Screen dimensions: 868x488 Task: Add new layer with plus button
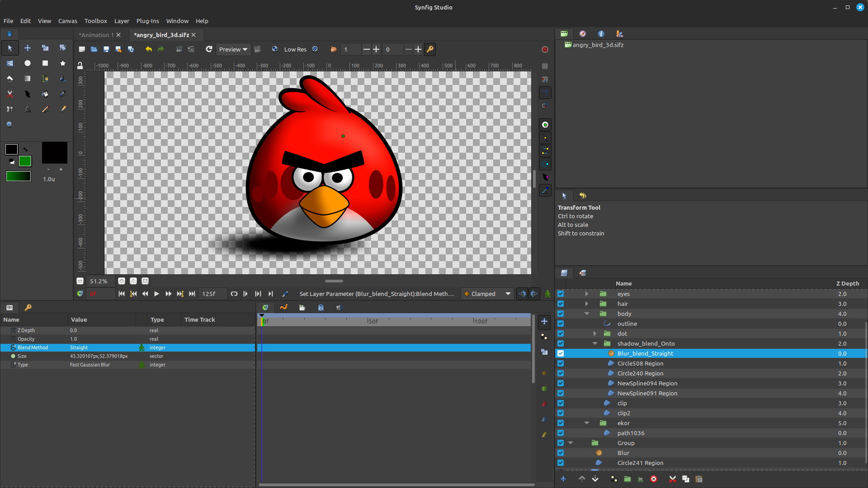(563, 479)
